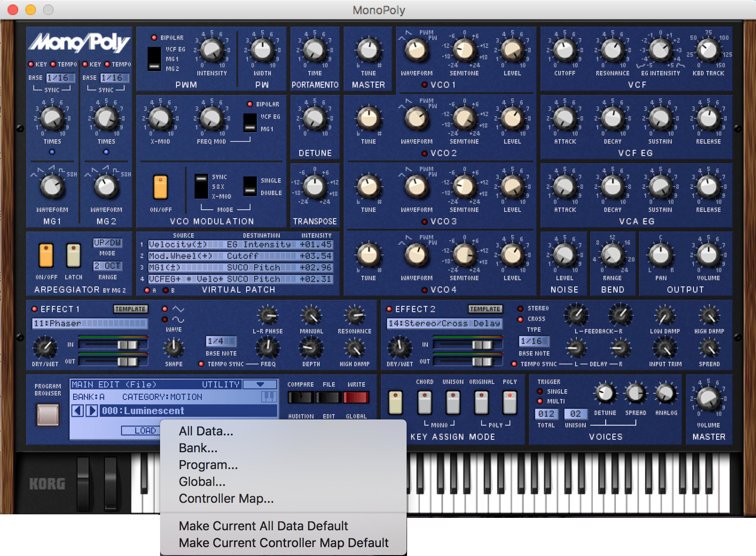The width and height of the screenshot is (756, 556).
Task: Click the Effect 2 TEMPLATE button
Action: 485,309
